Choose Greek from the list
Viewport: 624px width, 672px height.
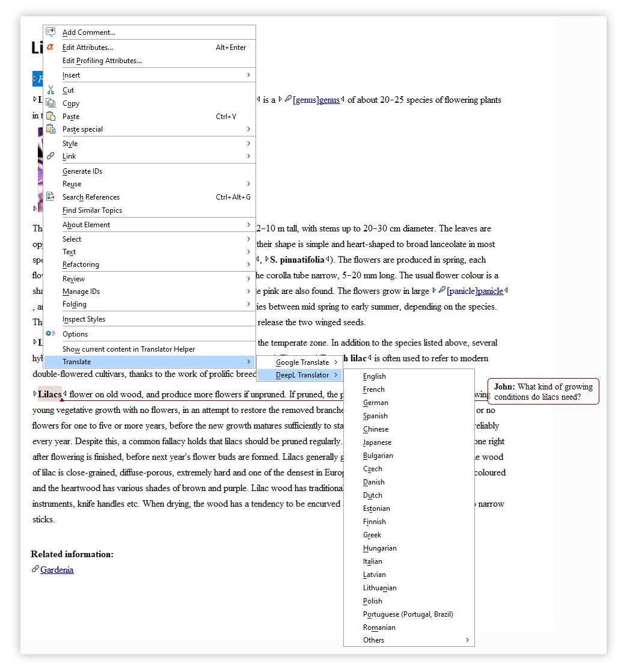tap(409, 535)
